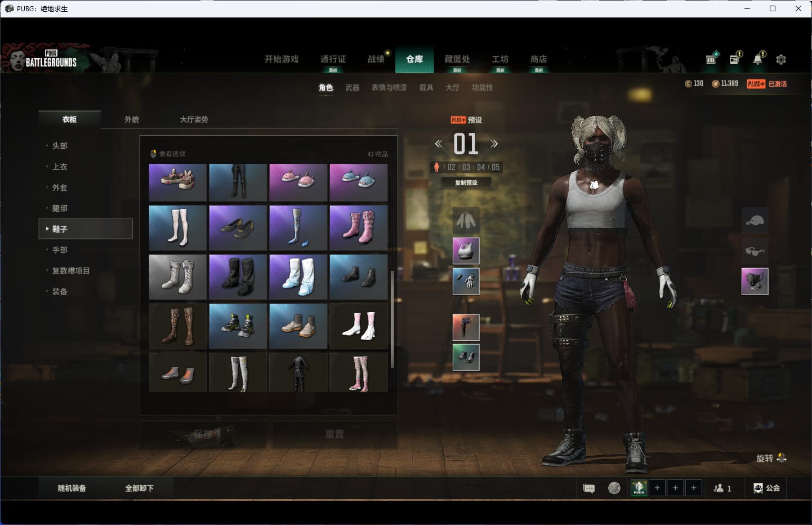This screenshot has height=525, width=812.
Task: Pick the brown tall leather boots item
Action: (177, 326)
